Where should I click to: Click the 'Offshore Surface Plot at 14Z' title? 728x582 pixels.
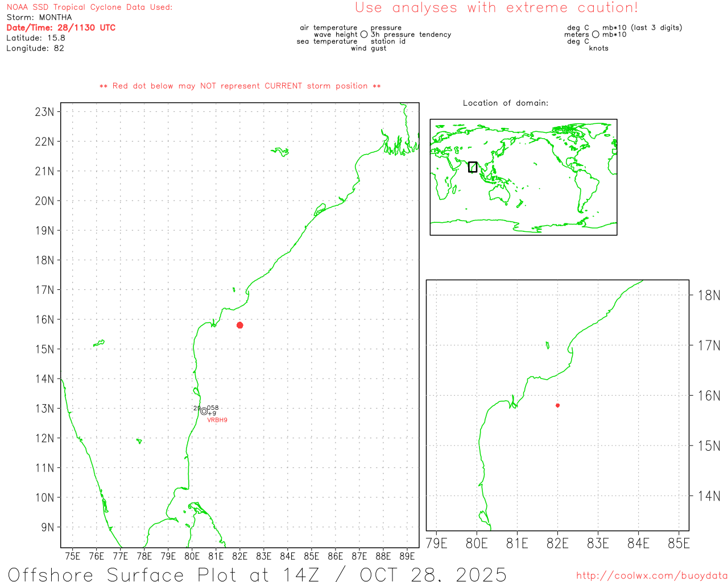click(x=257, y=574)
